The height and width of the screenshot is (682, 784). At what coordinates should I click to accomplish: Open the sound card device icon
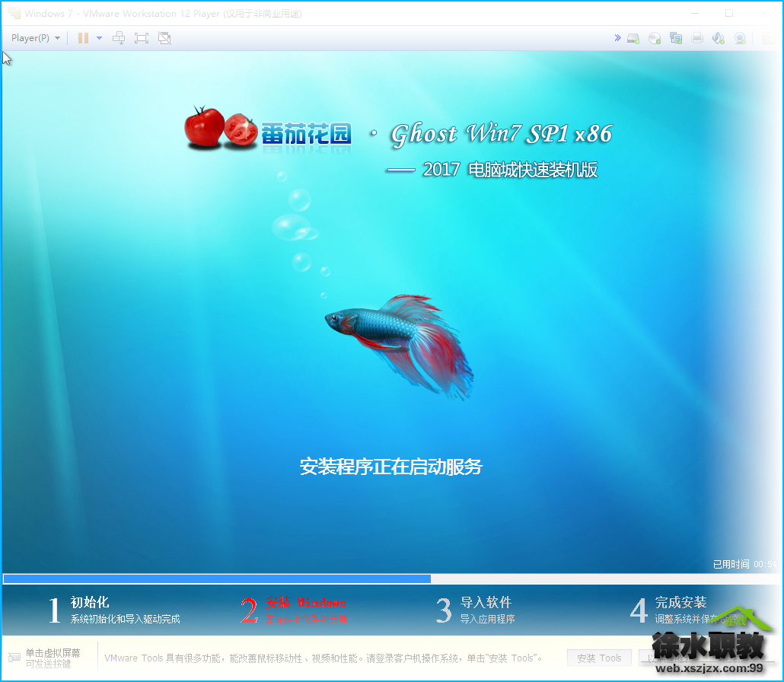[719, 38]
